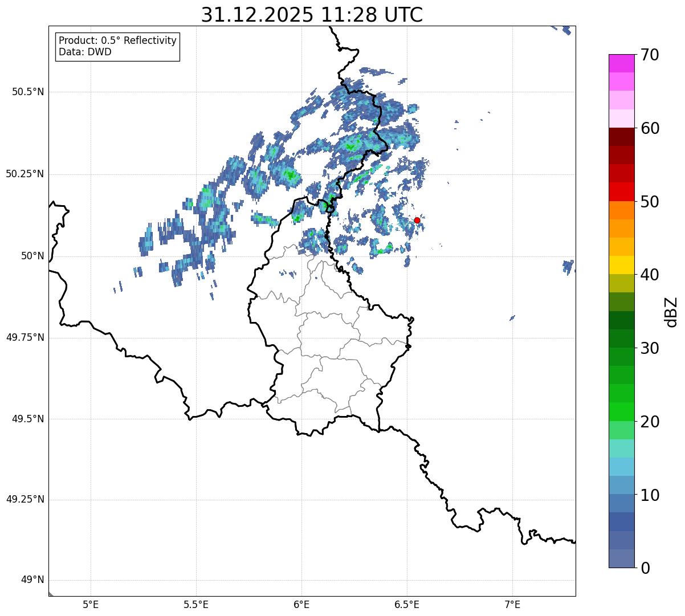Click the 7°E longitude label
Viewport: 685px width, 616px height.
click(512, 604)
